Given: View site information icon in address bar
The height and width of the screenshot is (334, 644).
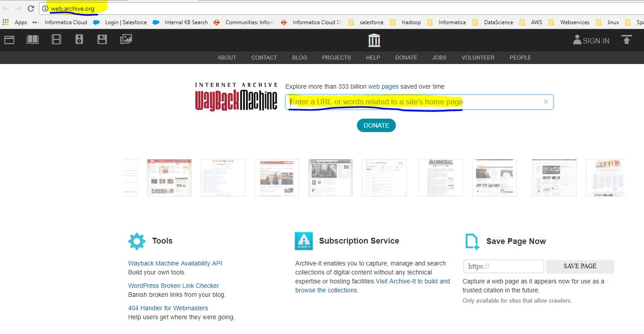Looking at the screenshot, I should [x=45, y=9].
